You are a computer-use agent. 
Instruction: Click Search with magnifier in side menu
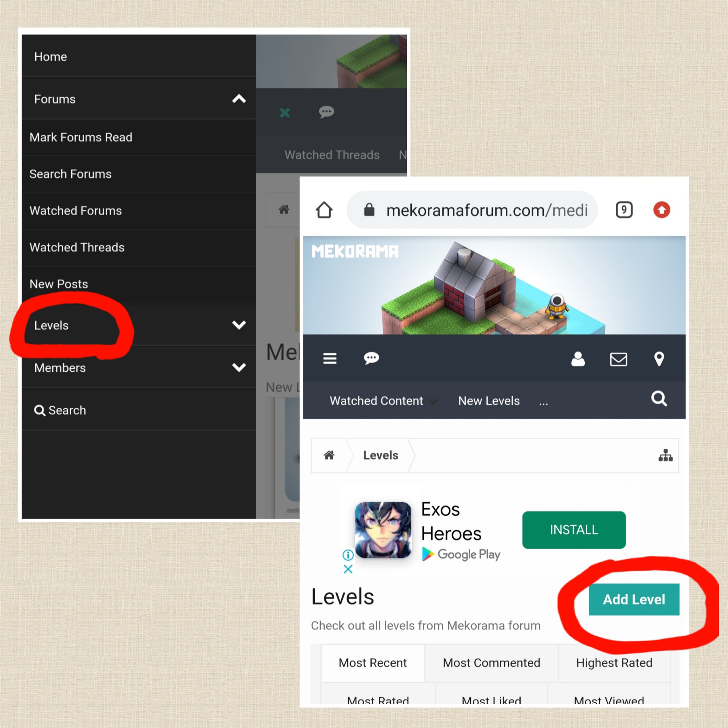tap(60, 410)
